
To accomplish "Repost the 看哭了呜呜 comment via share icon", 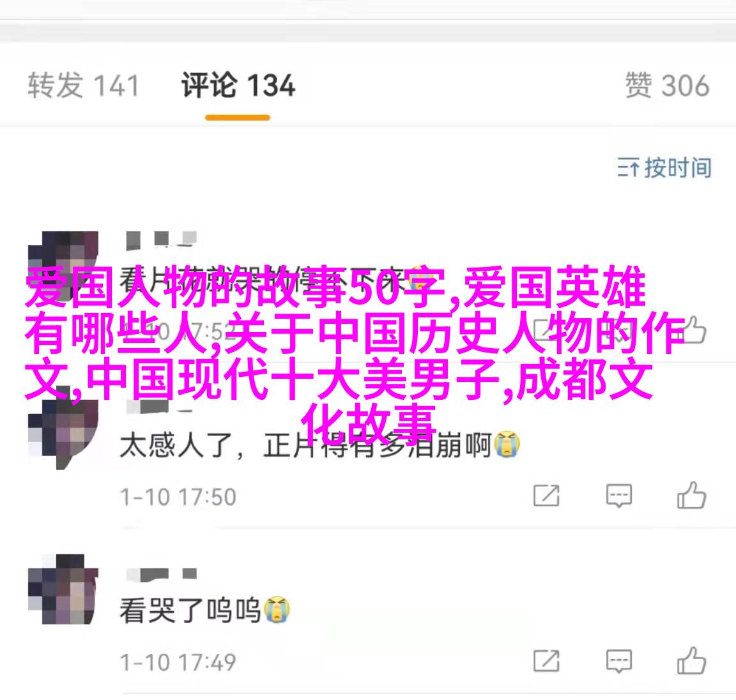I will pos(546,661).
